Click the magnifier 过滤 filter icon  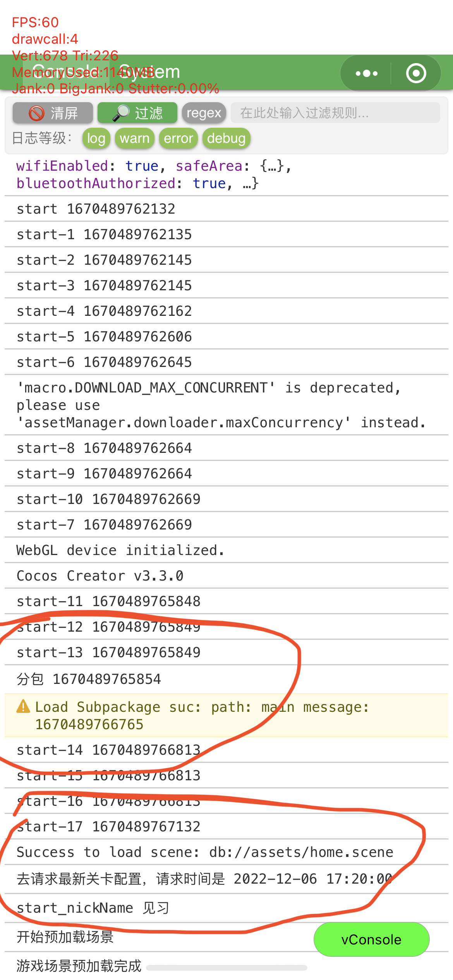click(121, 113)
